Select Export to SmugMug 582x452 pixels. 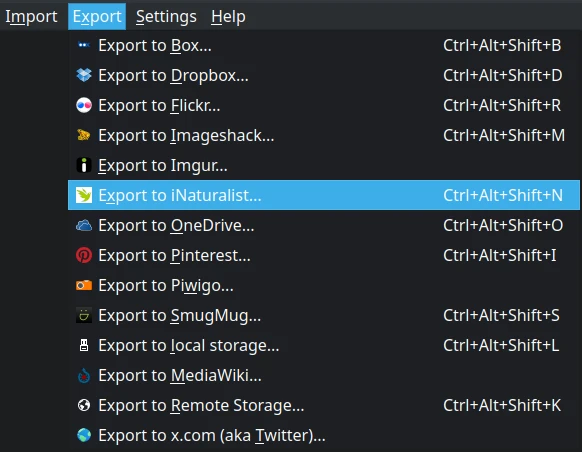point(324,315)
